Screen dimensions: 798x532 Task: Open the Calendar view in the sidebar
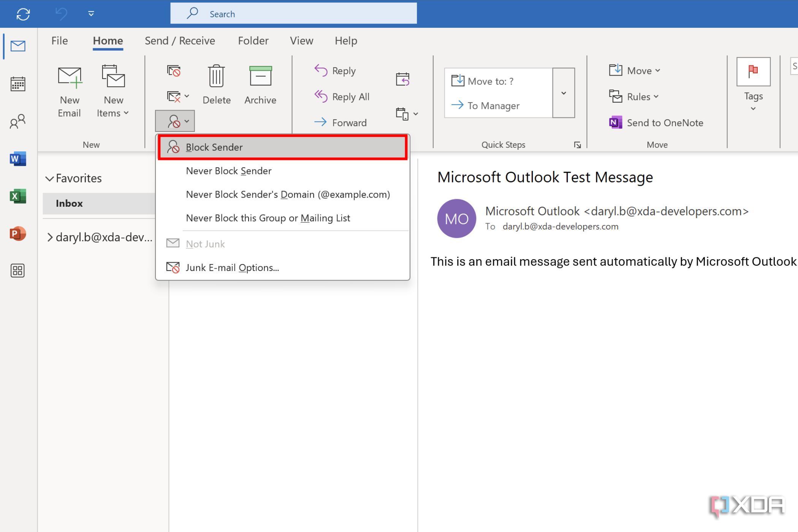point(17,84)
